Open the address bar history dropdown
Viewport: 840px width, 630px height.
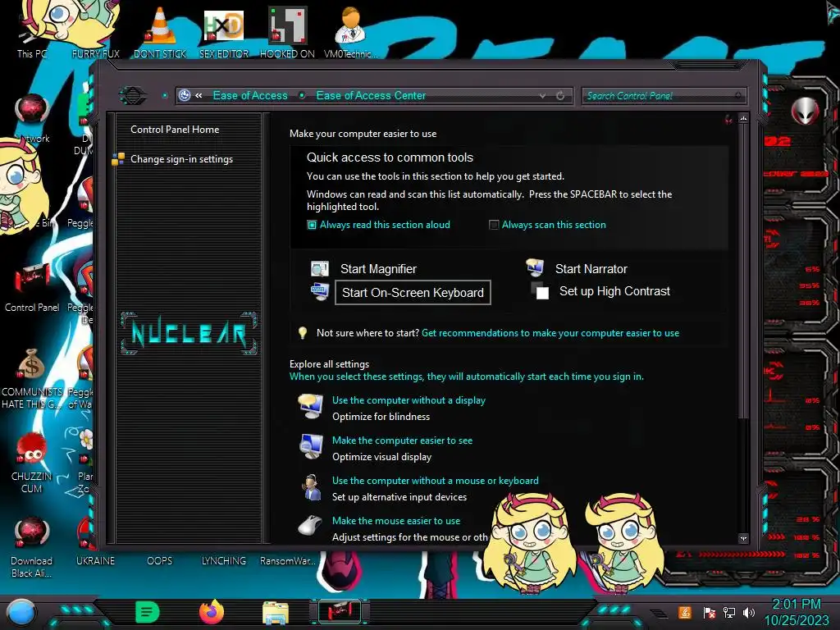[x=543, y=96]
